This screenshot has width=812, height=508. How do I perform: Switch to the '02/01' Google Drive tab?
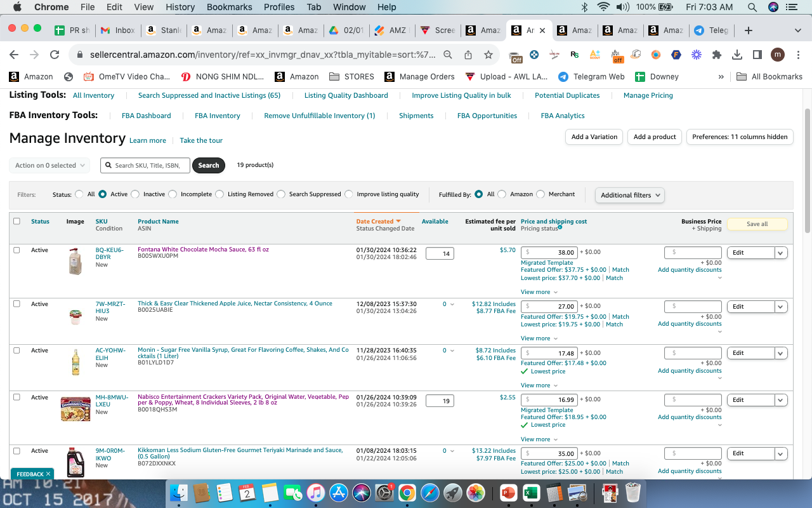tap(346, 30)
